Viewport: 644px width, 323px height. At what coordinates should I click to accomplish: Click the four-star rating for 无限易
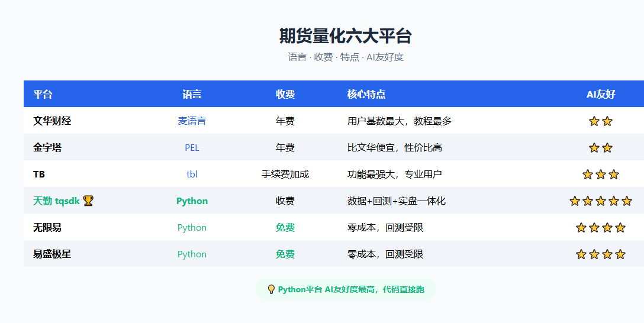(600, 228)
